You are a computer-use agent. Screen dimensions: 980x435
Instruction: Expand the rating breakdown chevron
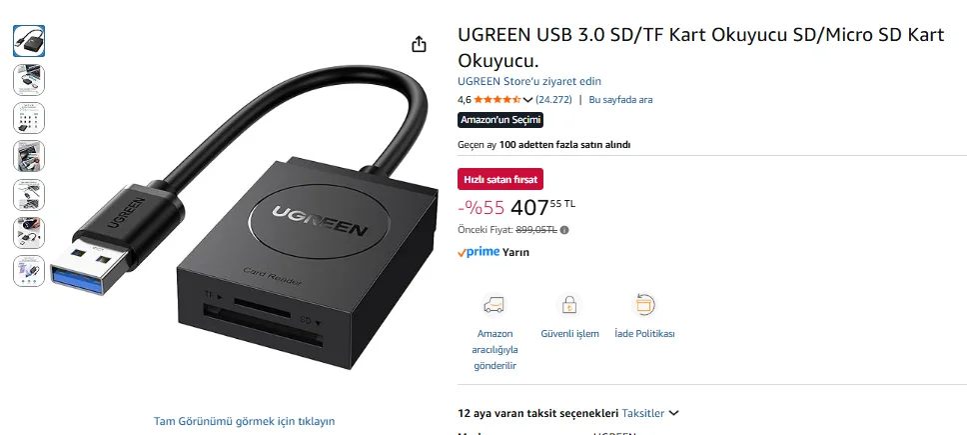coord(527,100)
